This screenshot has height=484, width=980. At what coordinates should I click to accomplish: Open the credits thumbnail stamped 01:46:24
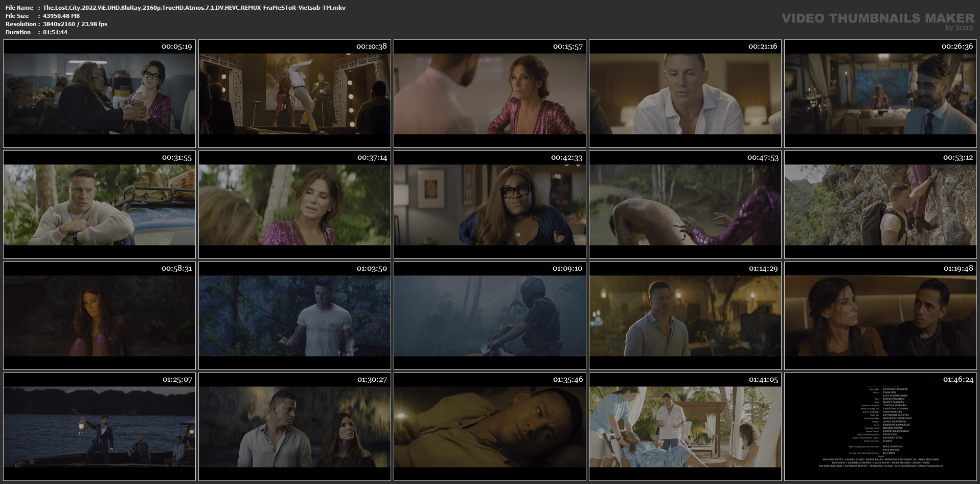[880, 427]
